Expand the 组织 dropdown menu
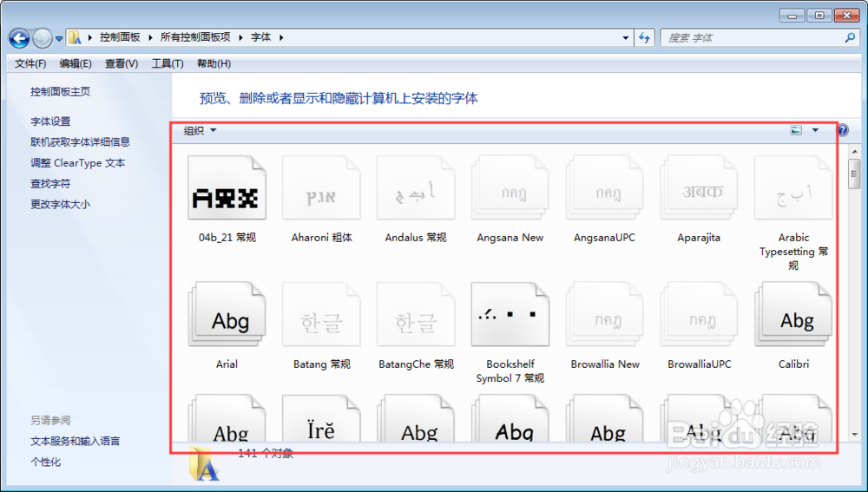The width and height of the screenshot is (868, 492). coord(200,131)
